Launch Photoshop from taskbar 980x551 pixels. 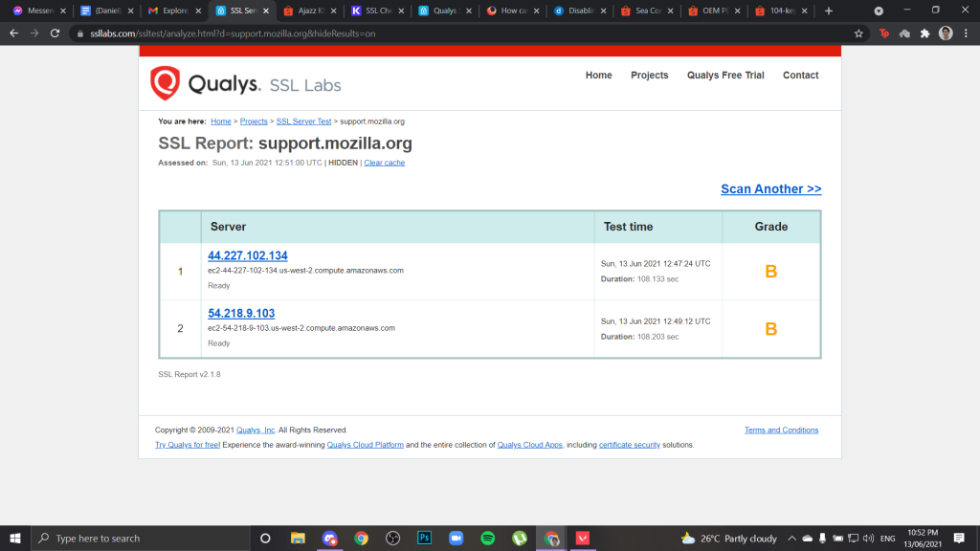click(424, 538)
